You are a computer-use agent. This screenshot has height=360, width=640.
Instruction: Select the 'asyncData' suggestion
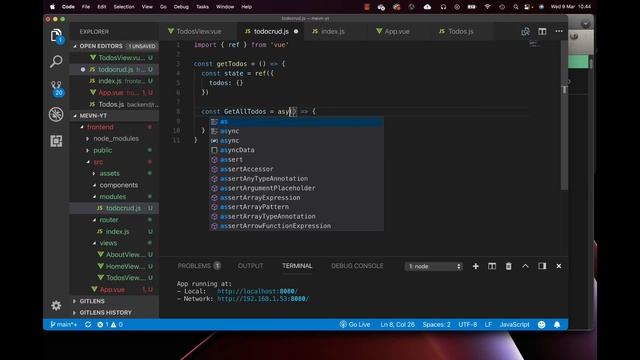(x=296, y=150)
